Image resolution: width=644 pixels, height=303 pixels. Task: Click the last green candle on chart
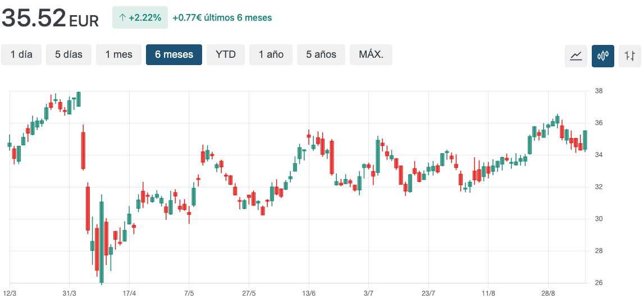pos(585,140)
